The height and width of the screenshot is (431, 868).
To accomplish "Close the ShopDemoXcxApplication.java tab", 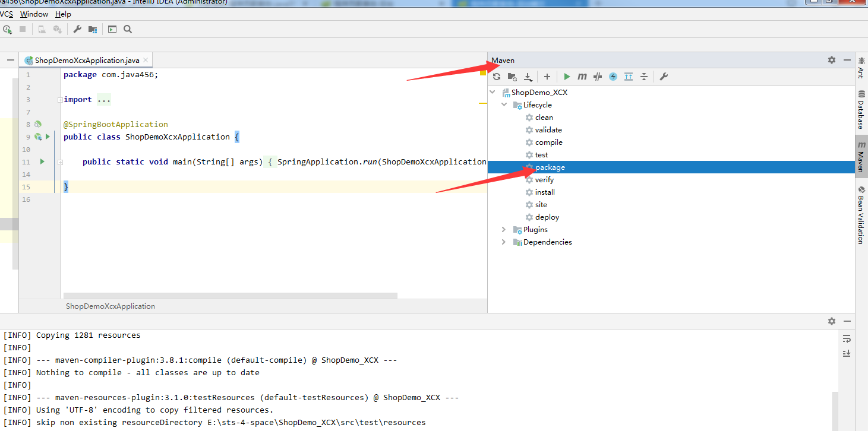I will click(145, 60).
